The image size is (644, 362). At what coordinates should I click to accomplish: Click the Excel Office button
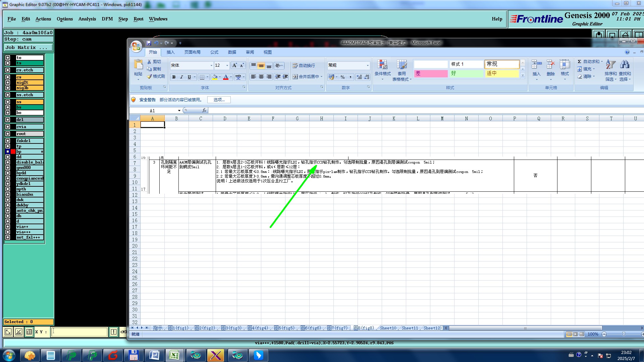point(136,46)
